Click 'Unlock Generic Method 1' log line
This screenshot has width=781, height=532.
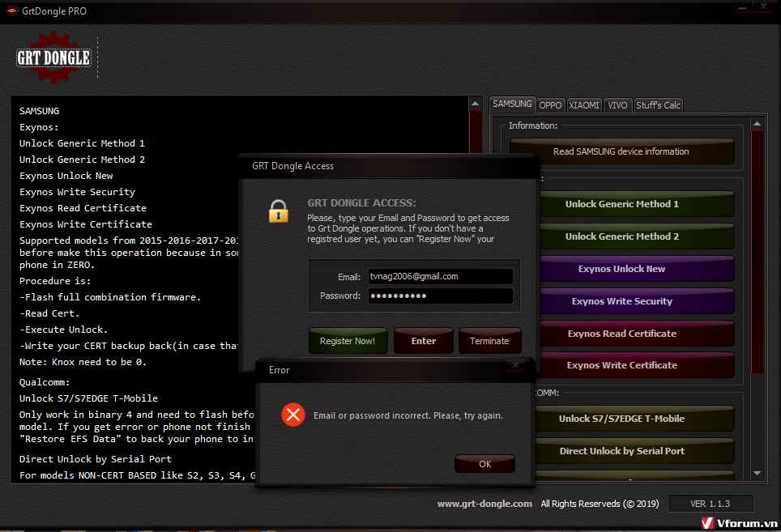82,143
